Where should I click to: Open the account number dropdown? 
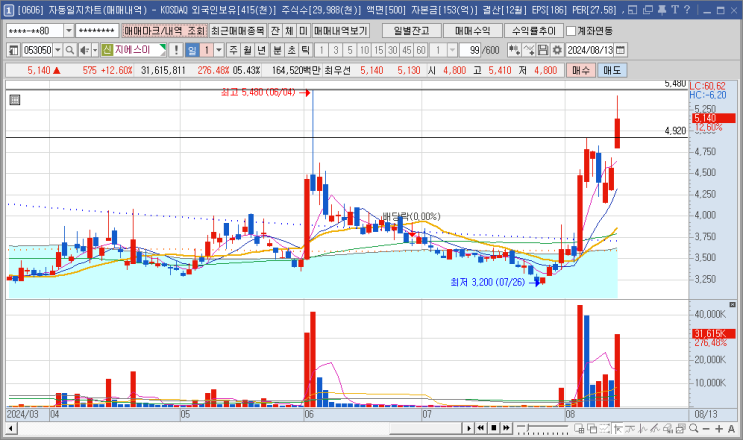coord(69,31)
